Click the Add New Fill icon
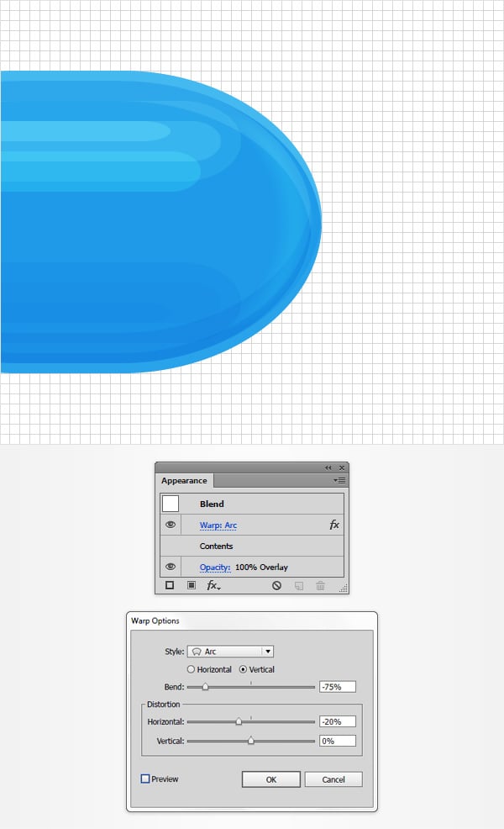The image size is (504, 829). coord(192,585)
